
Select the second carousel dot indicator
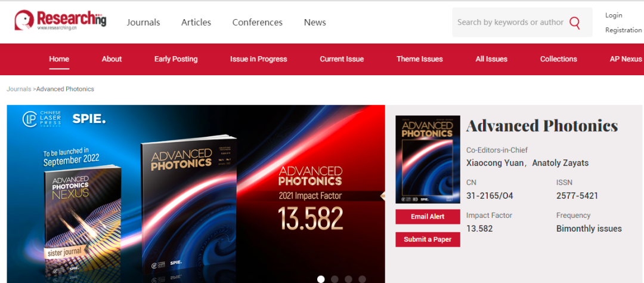335,279
